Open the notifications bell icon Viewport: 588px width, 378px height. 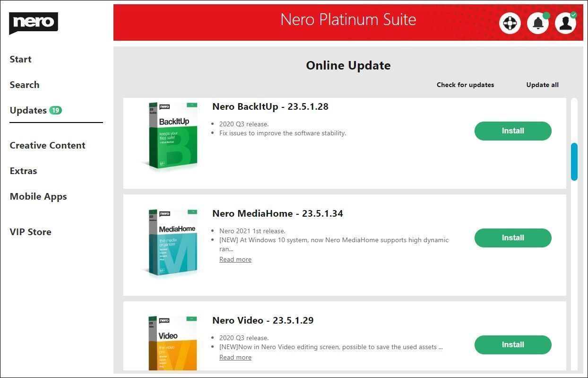[x=538, y=23]
